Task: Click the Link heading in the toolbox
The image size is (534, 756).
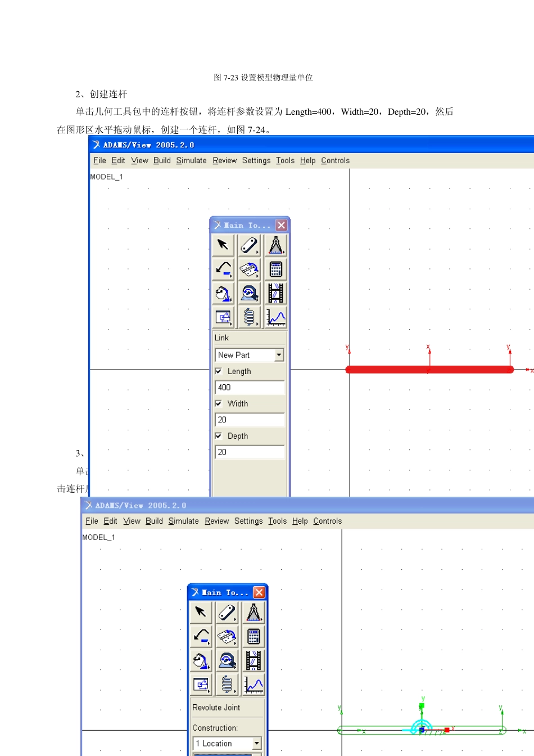Action: [221, 337]
